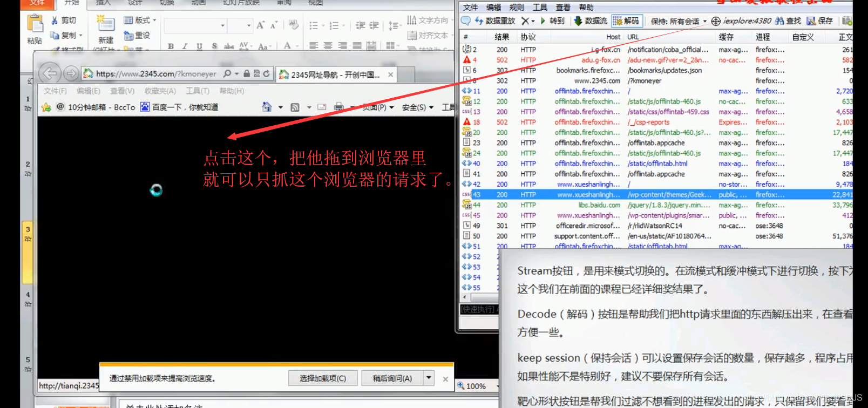868x408 pixels.
Task: Expand the Ask me later dropdown arrow
Action: coord(429,378)
